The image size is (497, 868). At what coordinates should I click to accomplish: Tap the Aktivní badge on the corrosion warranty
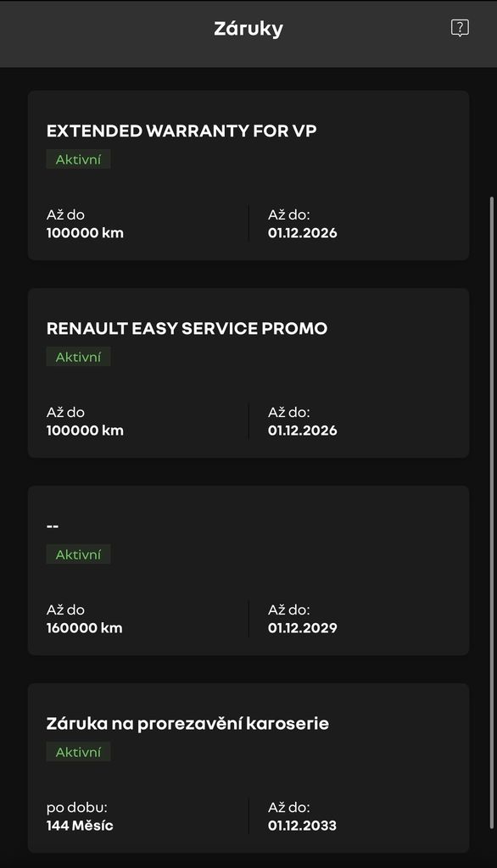point(78,751)
